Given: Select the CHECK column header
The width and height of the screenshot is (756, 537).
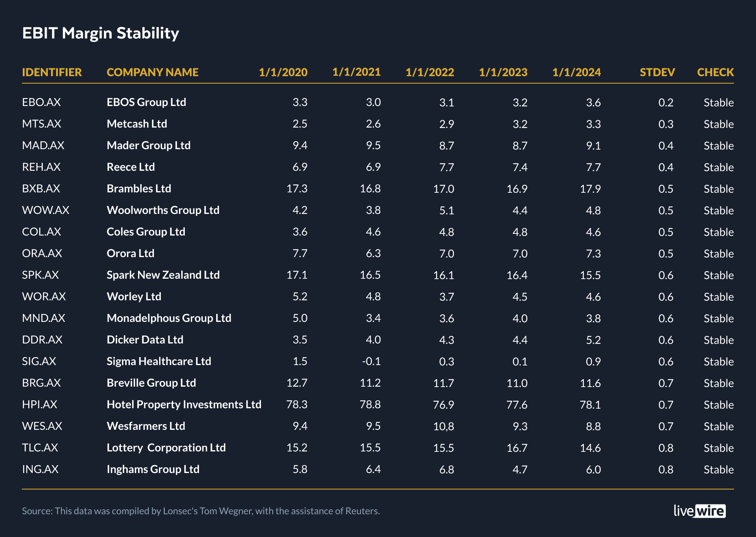Looking at the screenshot, I should (x=715, y=72).
